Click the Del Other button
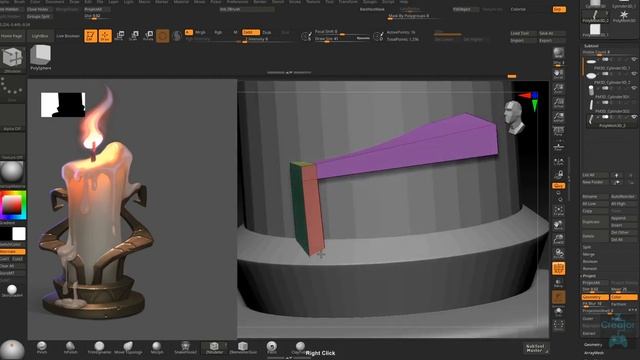Viewport: 640px width, 360px height. tap(623, 233)
